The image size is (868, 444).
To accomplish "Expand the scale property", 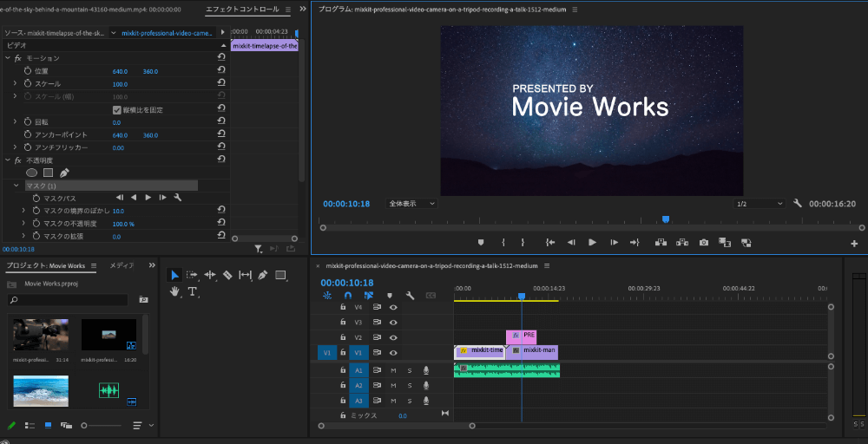I will (15, 83).
